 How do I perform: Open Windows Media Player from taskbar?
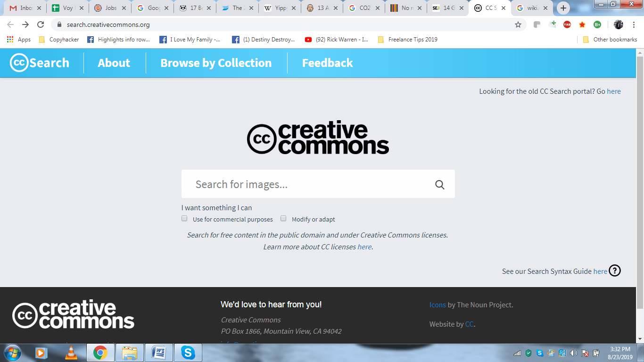41,352
